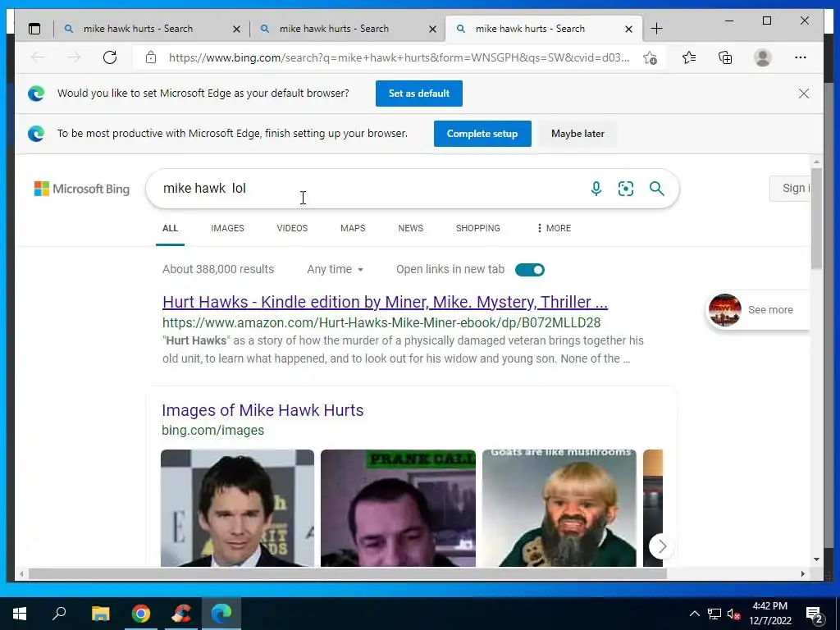The width and height of the screenshot is (840, 630).
Task: Click the scrollbar down arrow
Action: coord(816,559)
